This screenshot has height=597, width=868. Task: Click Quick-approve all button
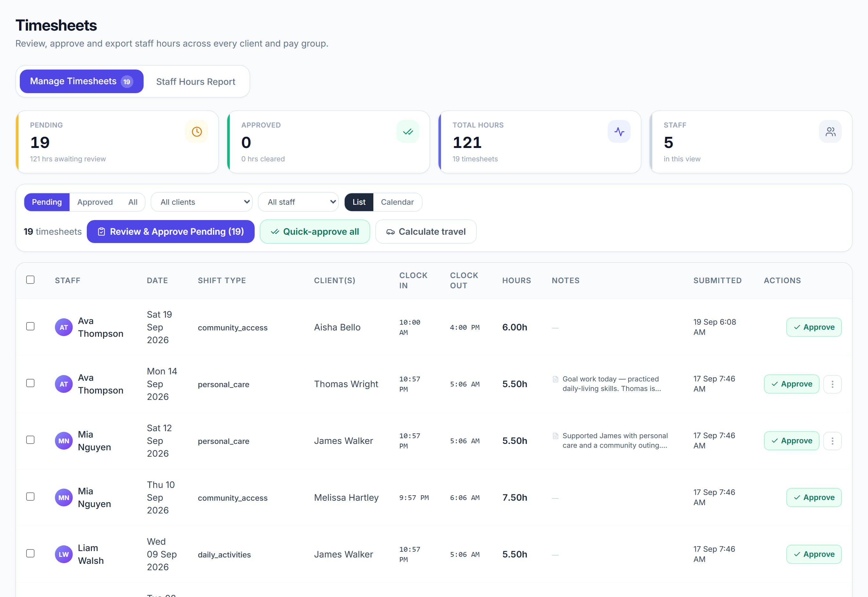tap(315, 232)
